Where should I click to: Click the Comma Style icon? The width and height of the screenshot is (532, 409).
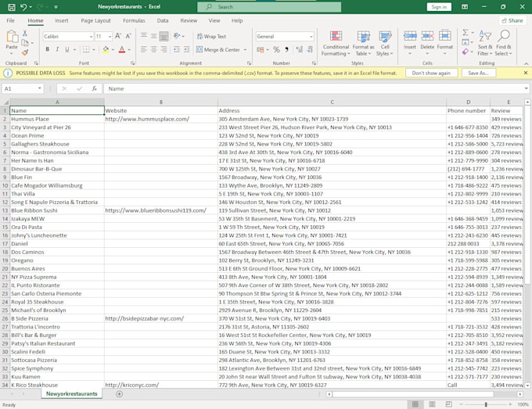[286, 49]
